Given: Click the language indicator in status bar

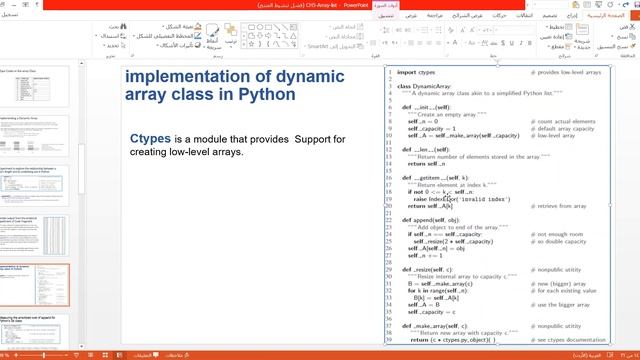Looking at the screenshot, I should [x=586, y=356].
